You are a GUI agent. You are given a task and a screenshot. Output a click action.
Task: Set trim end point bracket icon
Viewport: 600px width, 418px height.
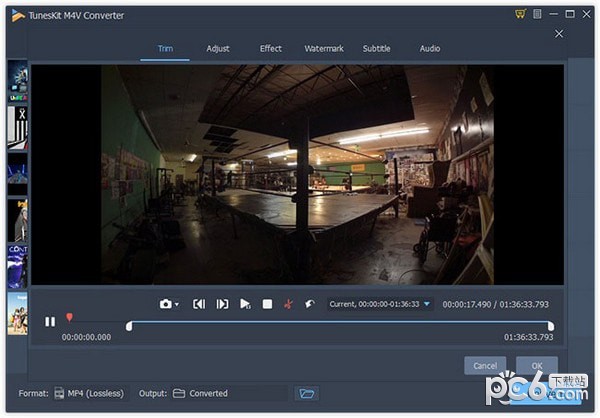coord(222,304)
